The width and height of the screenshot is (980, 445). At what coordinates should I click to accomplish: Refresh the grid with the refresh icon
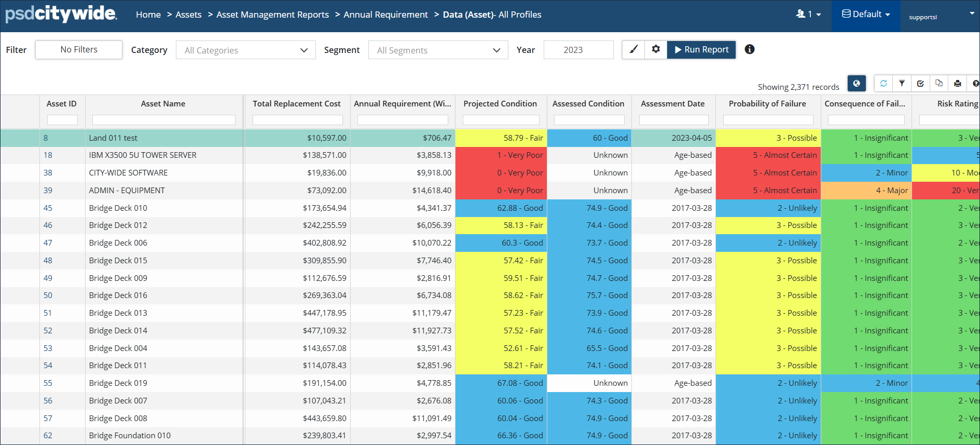[x=884, y=83]
